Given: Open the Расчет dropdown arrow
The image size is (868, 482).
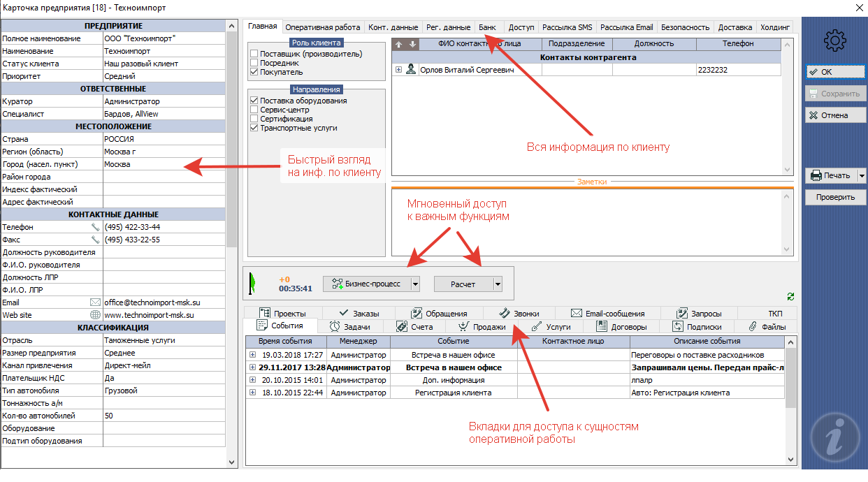Looking at the screenshot, I should [498, 284].
